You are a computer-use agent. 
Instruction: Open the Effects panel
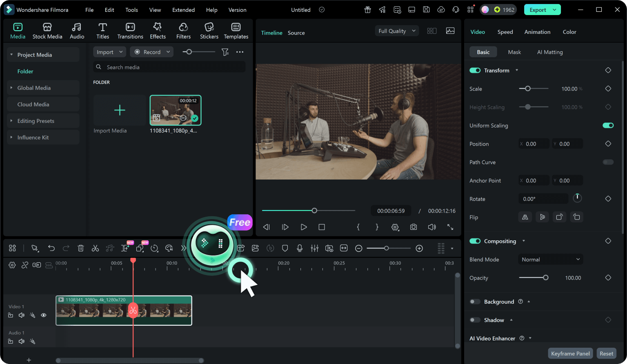tap(158, 31)
